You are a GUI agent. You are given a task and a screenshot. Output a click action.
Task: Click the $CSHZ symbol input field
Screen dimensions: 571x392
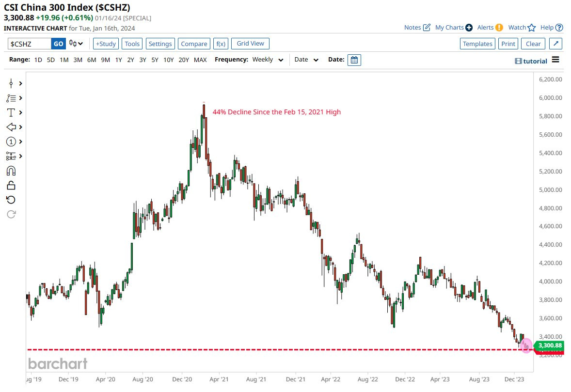pyautogui.click(x=30, y=44)
